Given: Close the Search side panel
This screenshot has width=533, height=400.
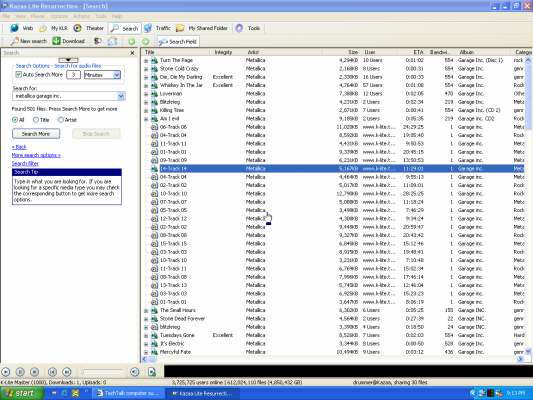Looking at the screenshot, I should (x=132, y=53).
